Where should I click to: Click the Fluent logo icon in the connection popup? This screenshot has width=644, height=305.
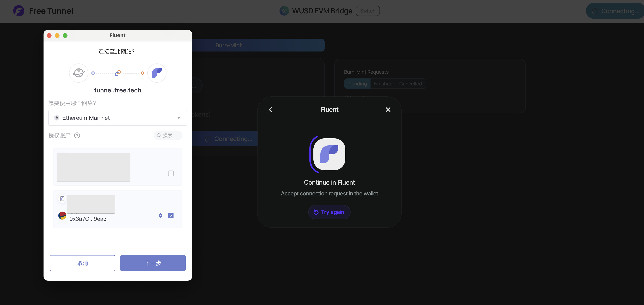click(157, 73)
